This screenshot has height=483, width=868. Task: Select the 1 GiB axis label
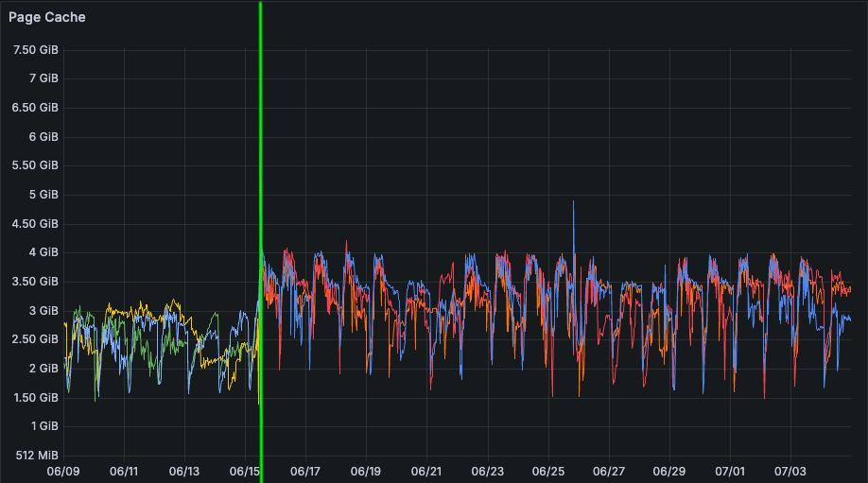pyautogui.click(x=44, y=426)
